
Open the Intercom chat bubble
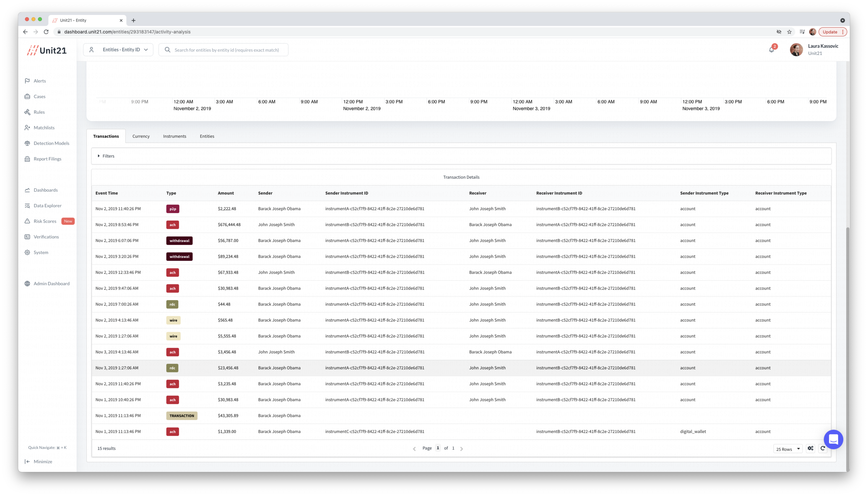tap(833, 439)
